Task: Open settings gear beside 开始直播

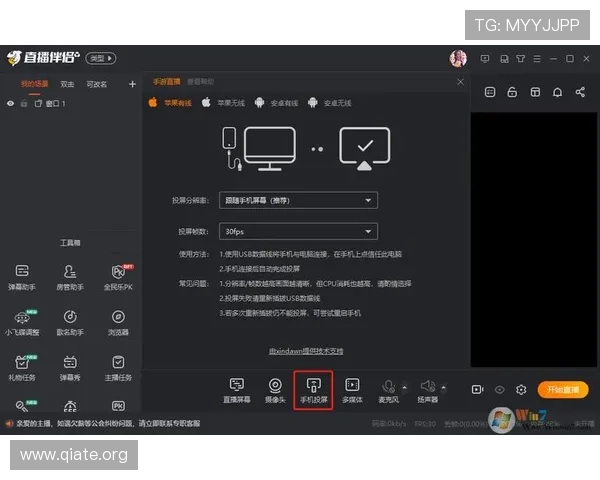Action: coord(521,390)
